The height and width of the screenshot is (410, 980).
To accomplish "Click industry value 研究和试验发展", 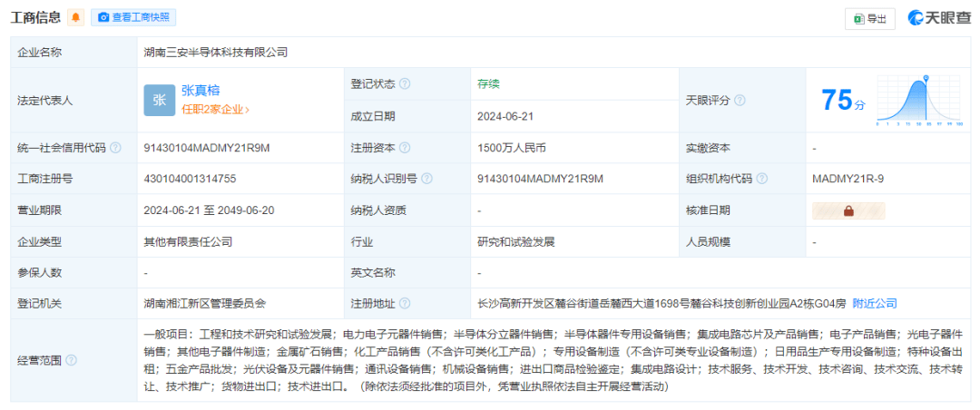I will click(516, 242).
